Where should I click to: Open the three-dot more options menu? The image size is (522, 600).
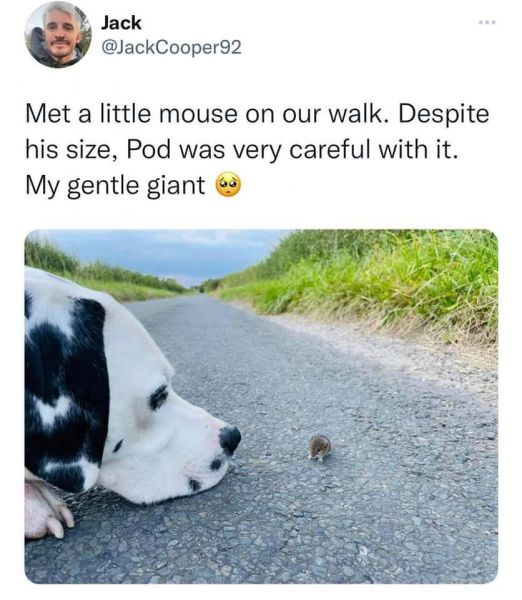pos(487,23)
